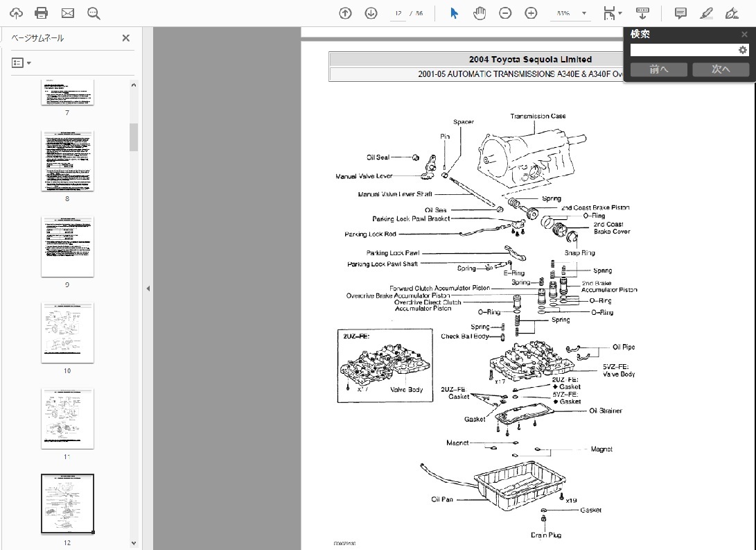Click the 'Transmission Case' label

[538, 117]
